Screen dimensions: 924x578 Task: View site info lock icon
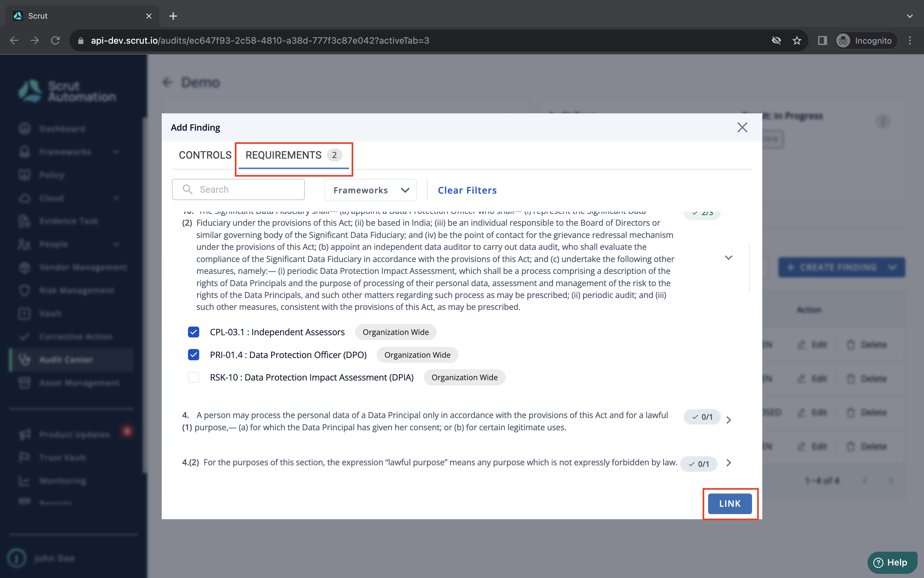click(81, 40)
